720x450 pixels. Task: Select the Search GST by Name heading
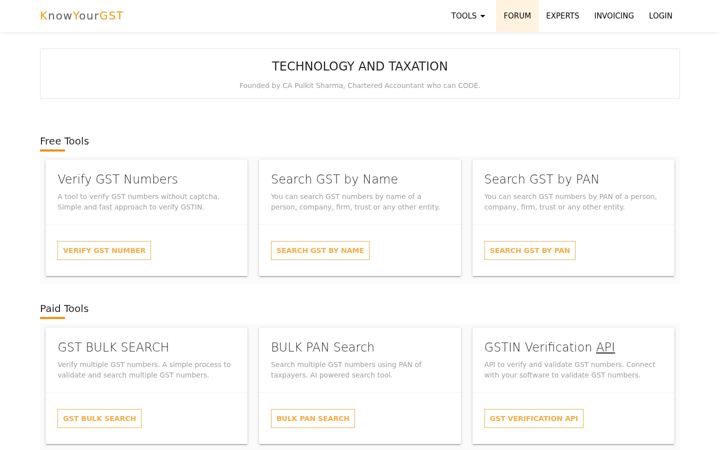[334, 179]
